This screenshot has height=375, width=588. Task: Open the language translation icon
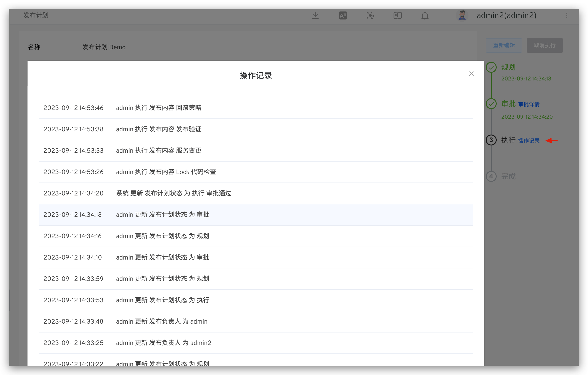(342, 15)
